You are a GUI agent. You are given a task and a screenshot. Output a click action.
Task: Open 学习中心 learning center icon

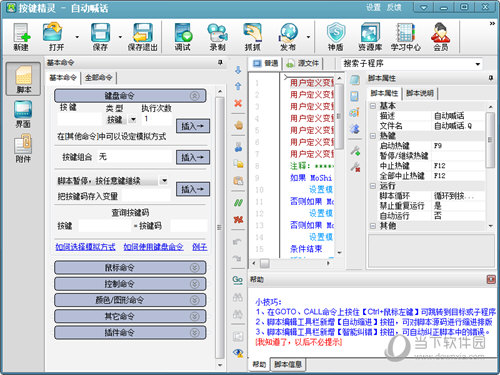406,37
